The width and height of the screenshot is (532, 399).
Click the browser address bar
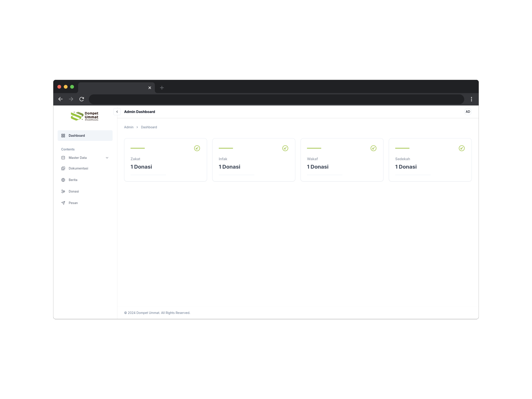pos(276,99)
